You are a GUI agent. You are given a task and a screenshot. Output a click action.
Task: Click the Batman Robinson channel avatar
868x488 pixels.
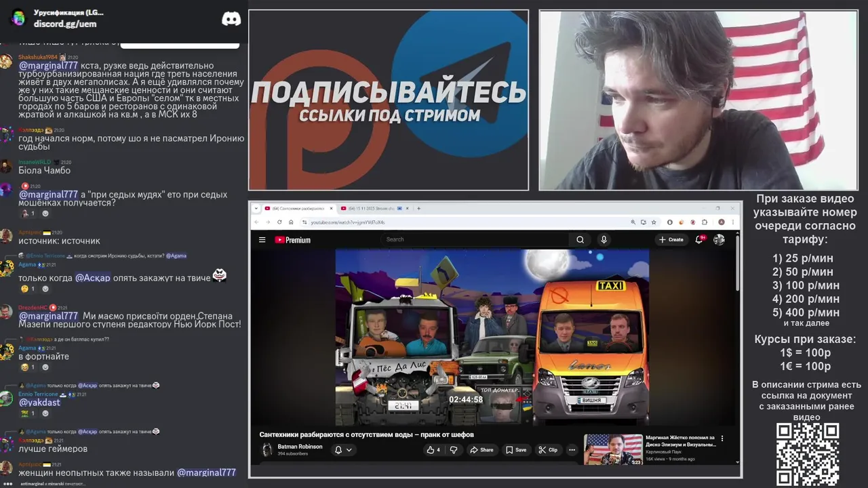267,449
